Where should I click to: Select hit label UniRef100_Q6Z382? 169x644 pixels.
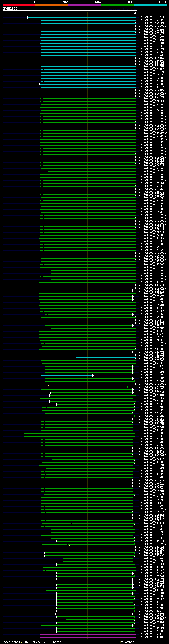[x=152, y=78]
